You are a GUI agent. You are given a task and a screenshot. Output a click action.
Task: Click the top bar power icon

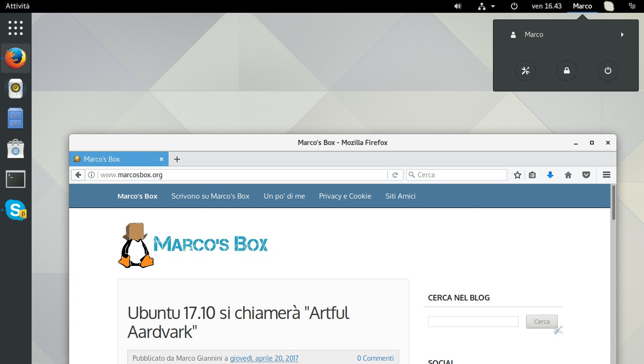514,6
